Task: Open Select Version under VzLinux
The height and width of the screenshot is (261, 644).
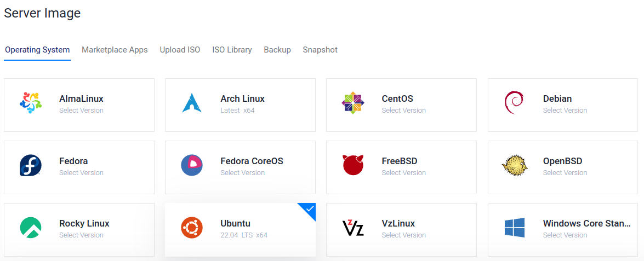Action: tap(404, 235)
